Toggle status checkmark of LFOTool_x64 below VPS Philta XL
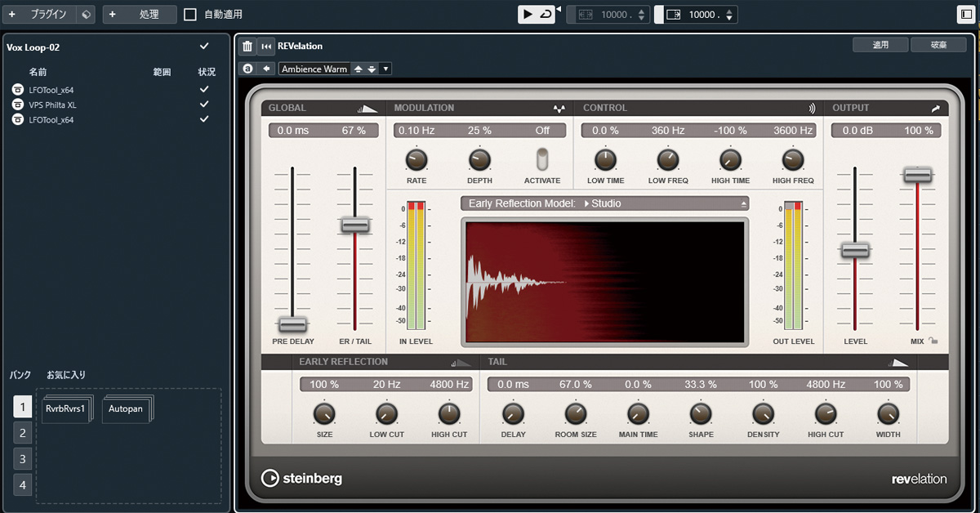 point(204,119)
